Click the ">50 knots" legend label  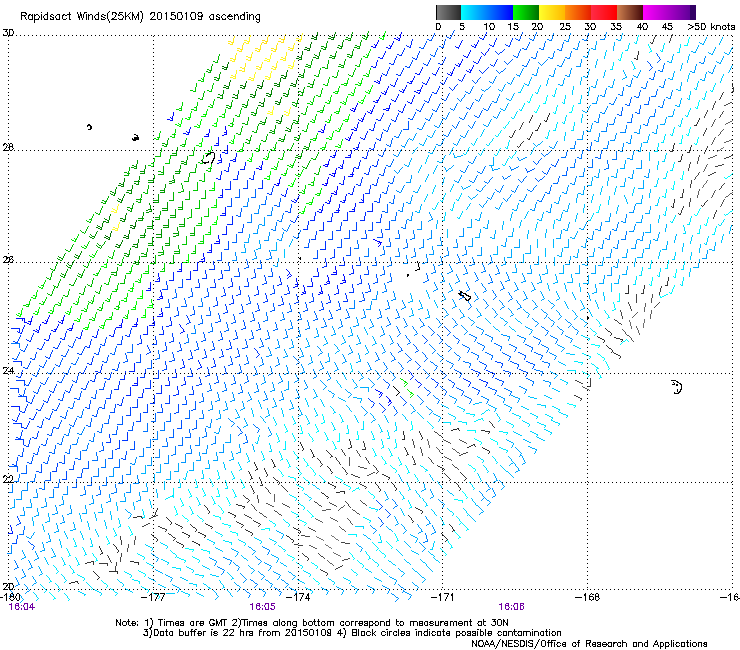711,27
